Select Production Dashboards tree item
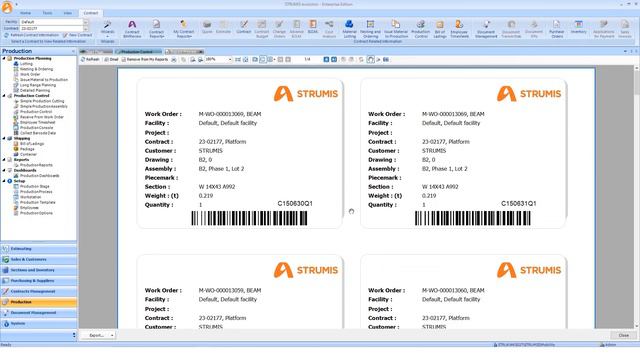This screenshot has width=640, height=360. (x=40, y=176)
